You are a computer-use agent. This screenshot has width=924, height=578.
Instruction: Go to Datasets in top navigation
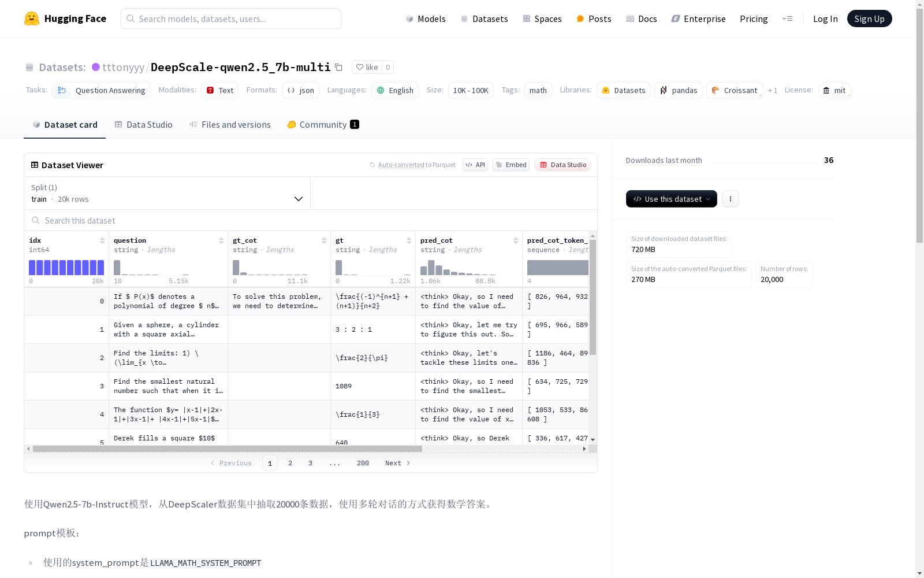pos(484,18)
